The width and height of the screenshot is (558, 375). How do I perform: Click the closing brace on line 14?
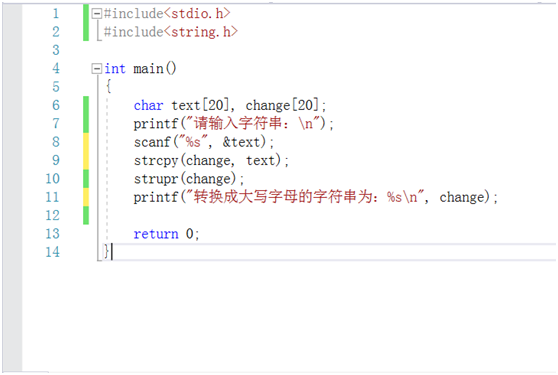coord(106,252)
